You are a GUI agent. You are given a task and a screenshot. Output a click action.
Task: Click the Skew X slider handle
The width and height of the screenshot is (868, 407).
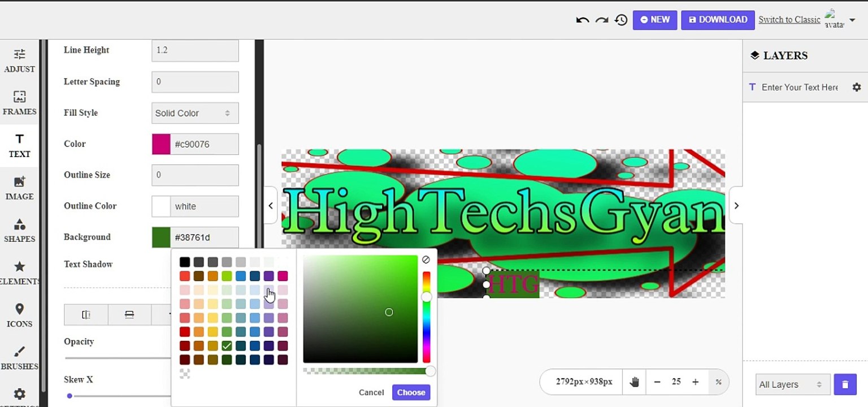(x=70, y=396)
